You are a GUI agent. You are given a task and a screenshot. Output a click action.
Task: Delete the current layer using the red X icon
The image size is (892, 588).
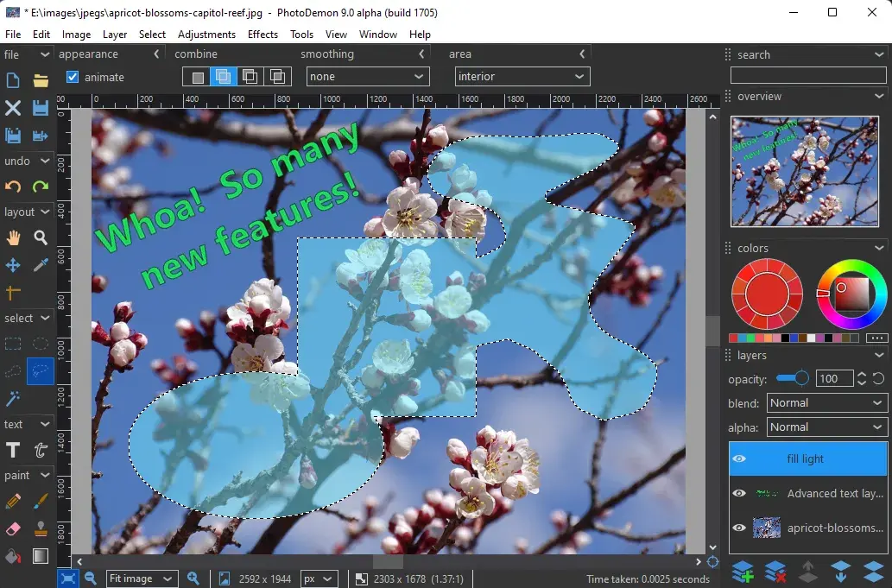775,571
